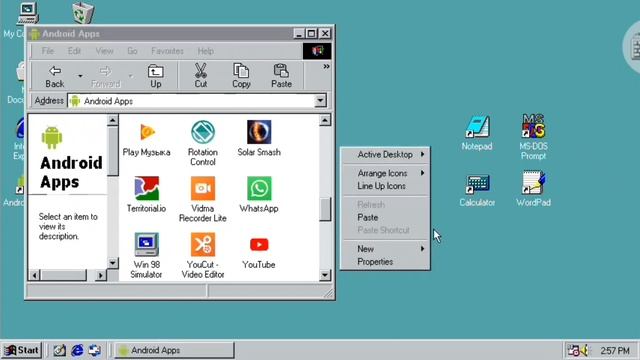Open the Help menu
Viewport: 640px width, 360px height.
(205, 51)
